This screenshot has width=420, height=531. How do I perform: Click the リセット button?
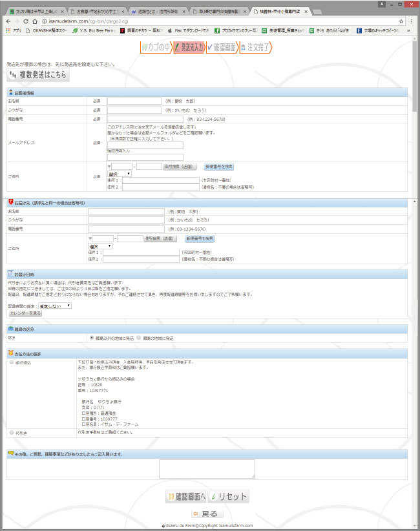pyautogui.click(x=229, y=497)
